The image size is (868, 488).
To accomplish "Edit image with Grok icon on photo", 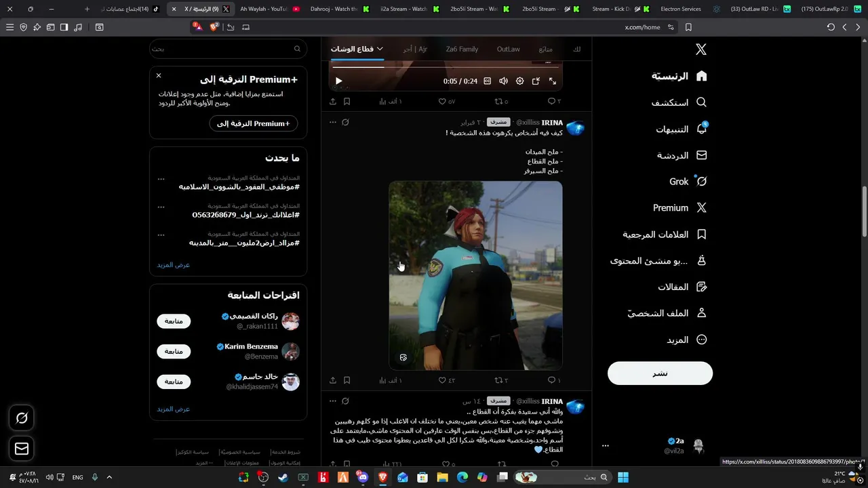I will 403,357.
